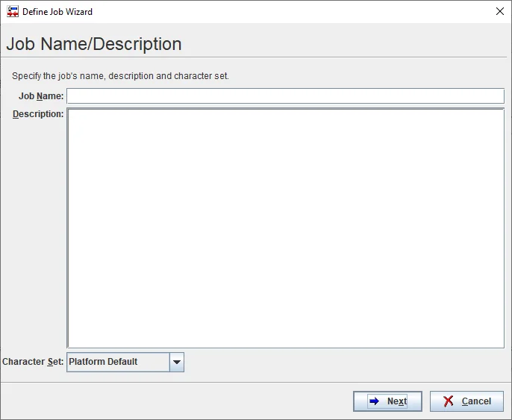Screen dimensions: 512x420
Task: Click the instruction text about job's name
Action: click(x=120, y=76)
